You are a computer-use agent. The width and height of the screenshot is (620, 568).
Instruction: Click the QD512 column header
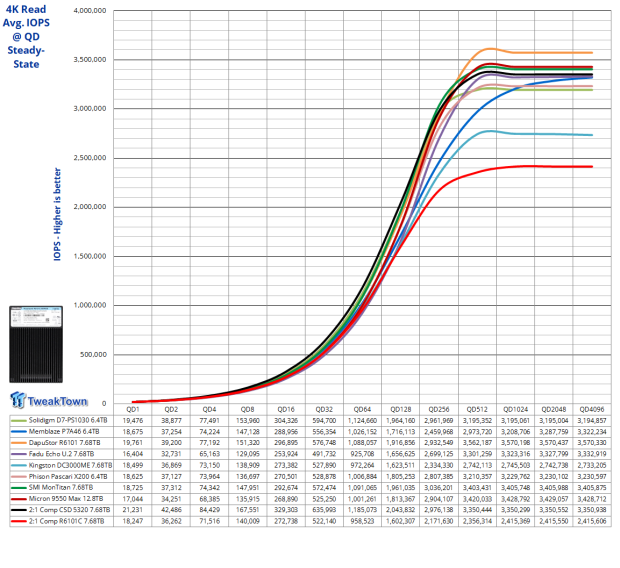(x=475, y=410)
